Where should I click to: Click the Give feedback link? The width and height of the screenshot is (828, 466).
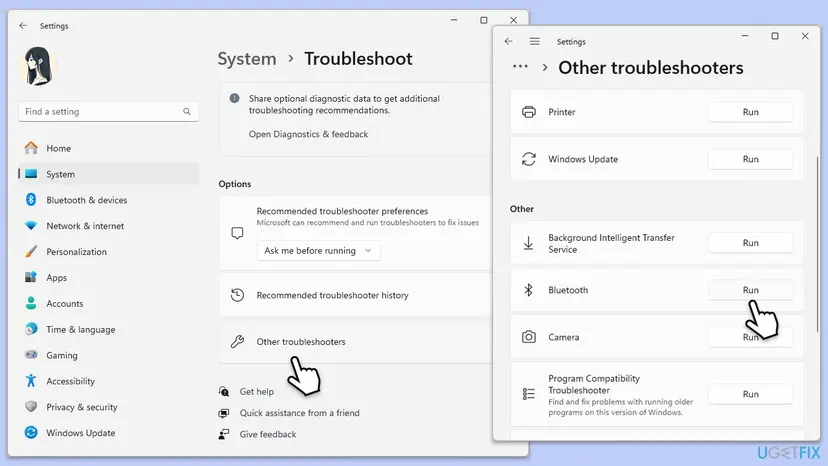point(268,434)
